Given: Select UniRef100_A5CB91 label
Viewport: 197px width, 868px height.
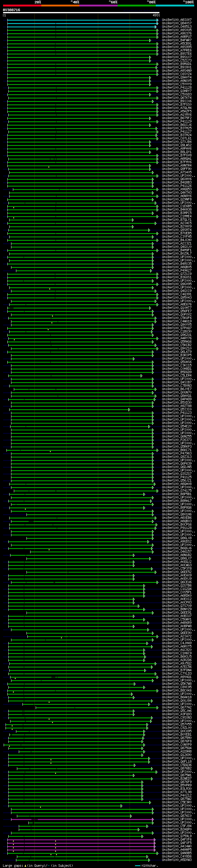Looking at the screenshot, I should (177, 43).
